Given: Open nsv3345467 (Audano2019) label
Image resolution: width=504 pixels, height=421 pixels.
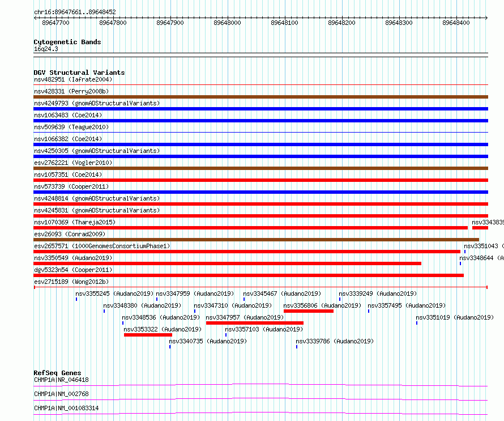Looking at the screenshot, I should click(282, 294).
